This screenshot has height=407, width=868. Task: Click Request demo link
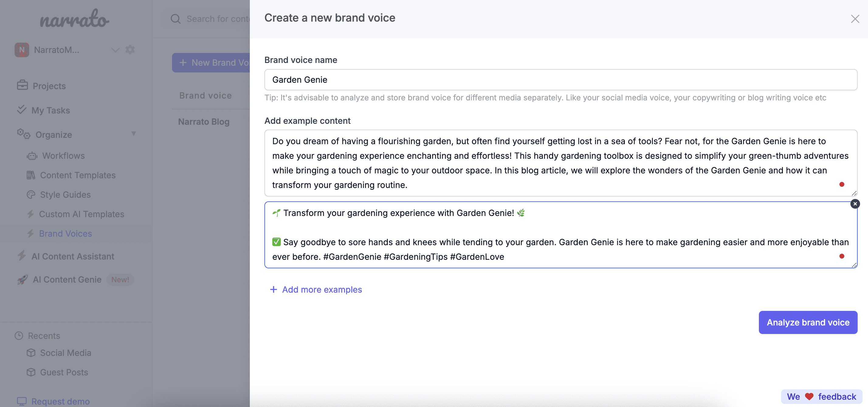click(x=61, y=401)
